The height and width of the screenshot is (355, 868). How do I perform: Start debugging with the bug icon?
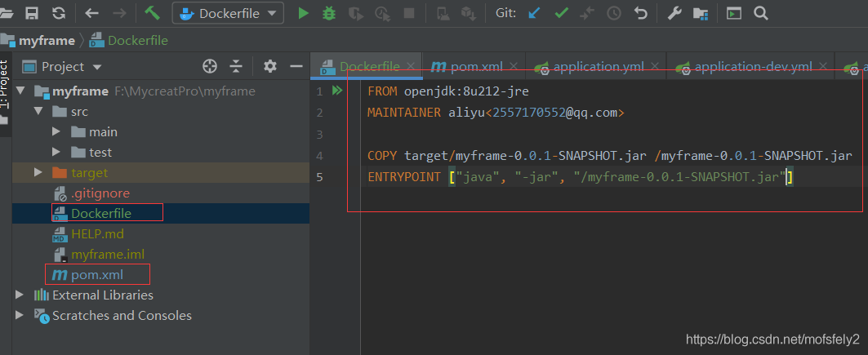pos(329,13)
